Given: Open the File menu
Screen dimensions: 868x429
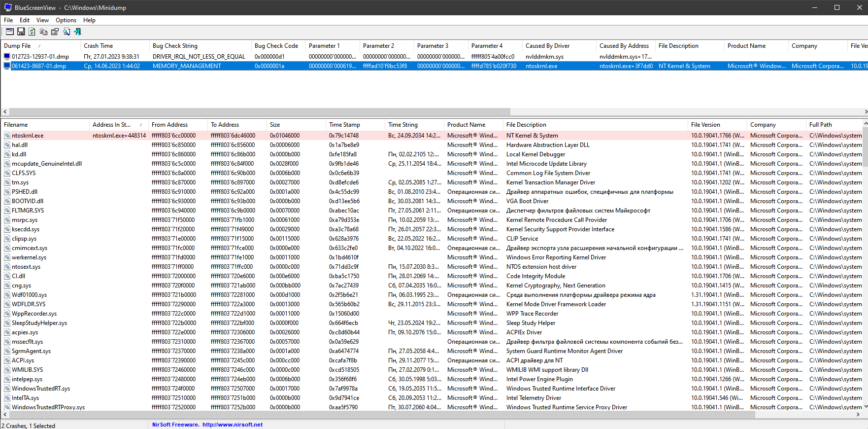Looking at the screenshot, I should (x=8, y=20).
